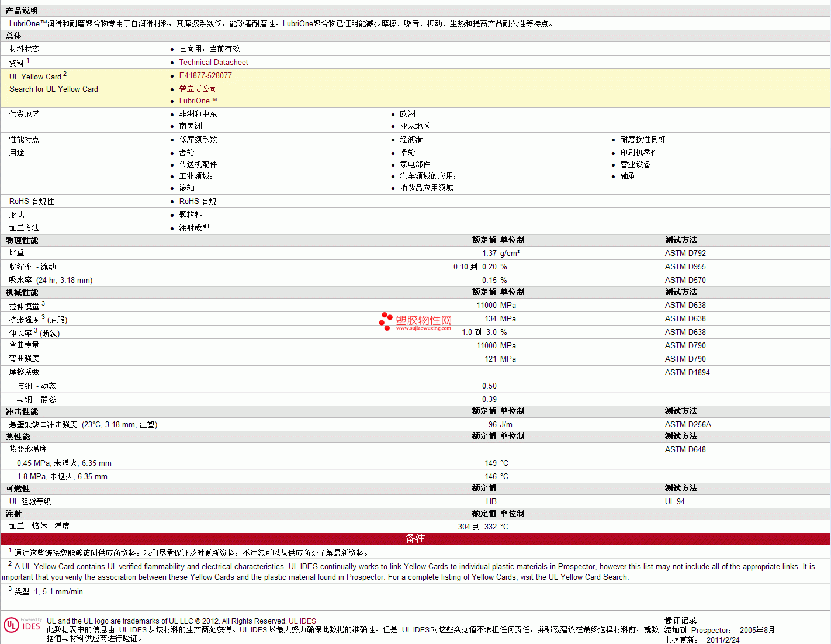Image resolution: width=831 pixels, height=644 pixels.
Task: Follow the red LubriOne™ Yellow Card search link
Action: click(198, 101)
